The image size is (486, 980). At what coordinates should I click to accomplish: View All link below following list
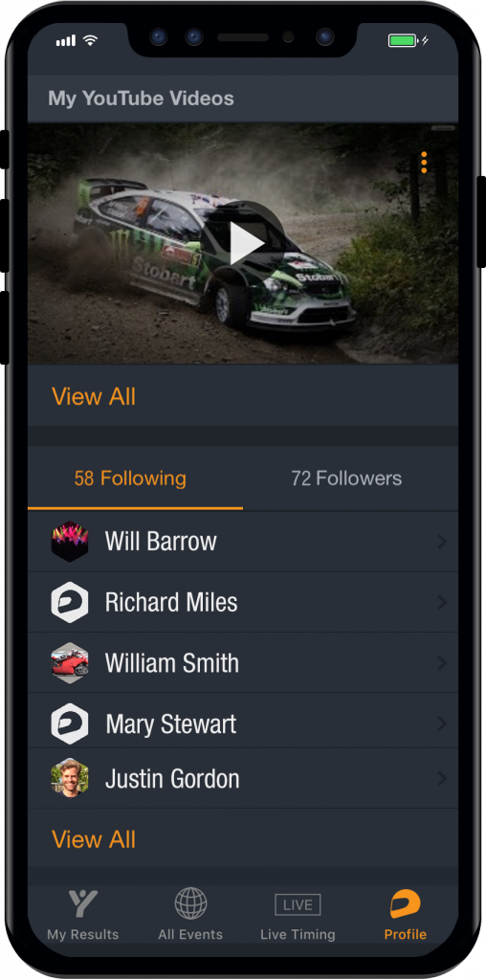coord(94,838)
